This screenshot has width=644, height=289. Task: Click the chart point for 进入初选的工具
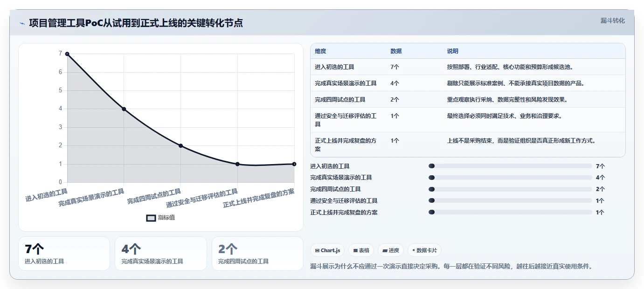point(67,54)
